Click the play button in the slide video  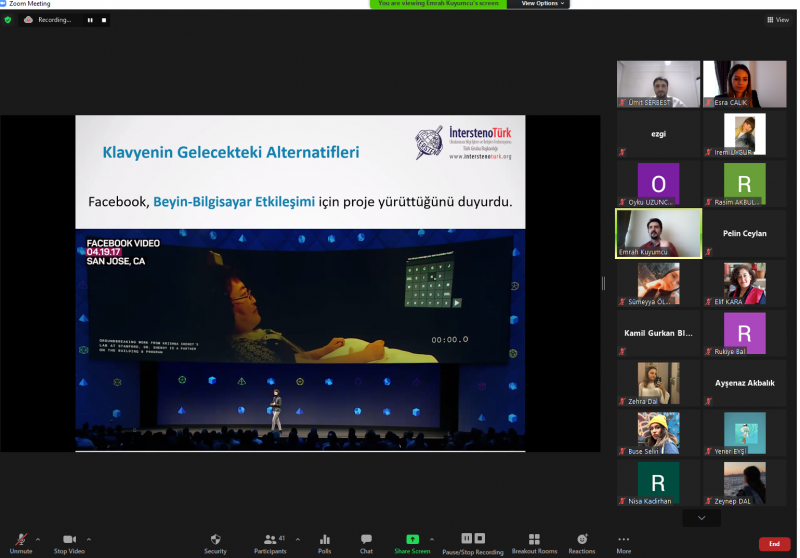(457, 302)
